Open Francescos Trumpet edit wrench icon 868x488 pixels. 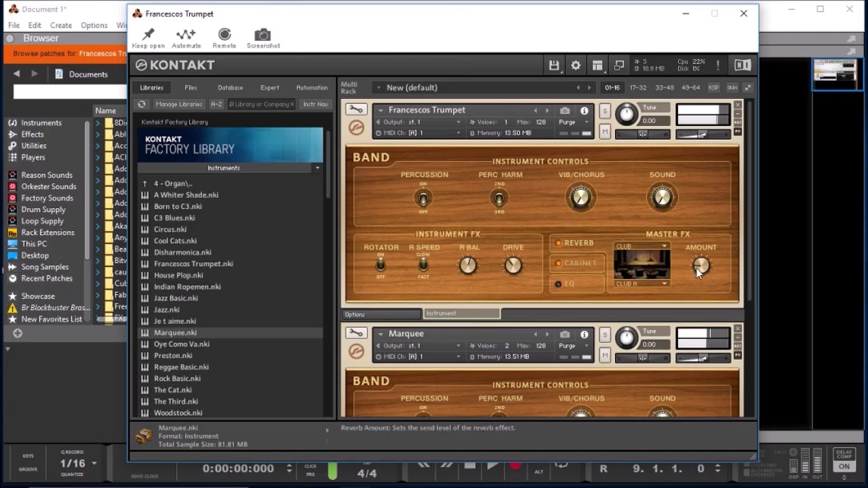356,110
